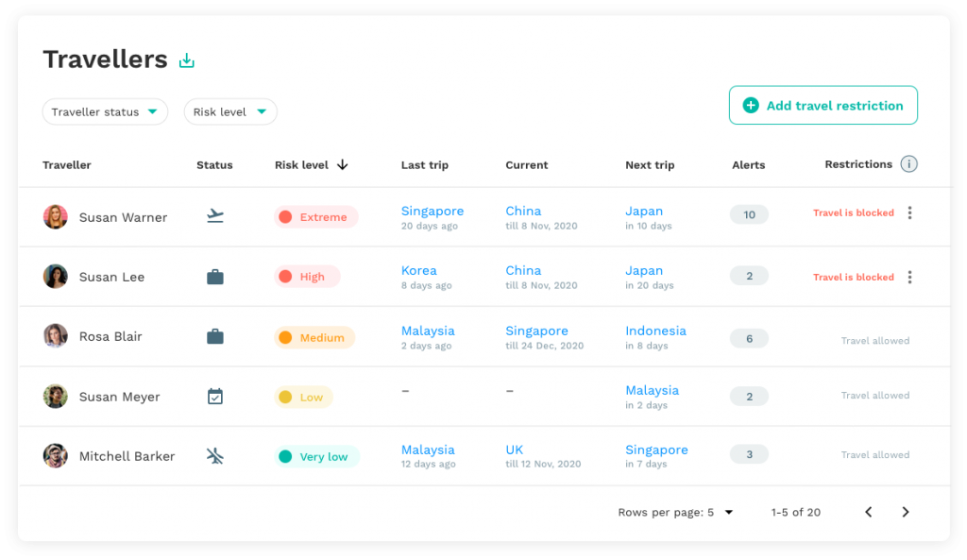967x560 pixels.
Task: Click Add travel restriction button
Action: coord(823,106)
